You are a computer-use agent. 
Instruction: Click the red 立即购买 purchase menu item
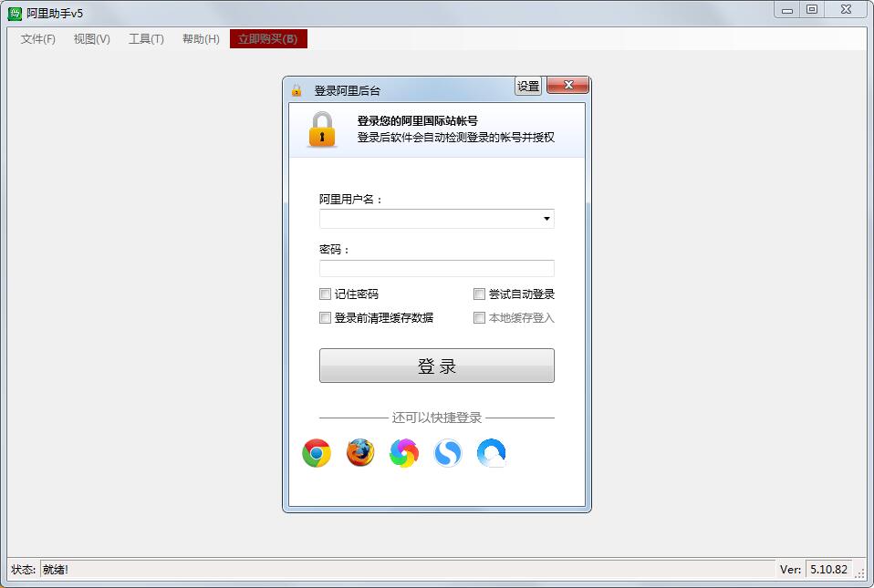click(x=268, y=40)
